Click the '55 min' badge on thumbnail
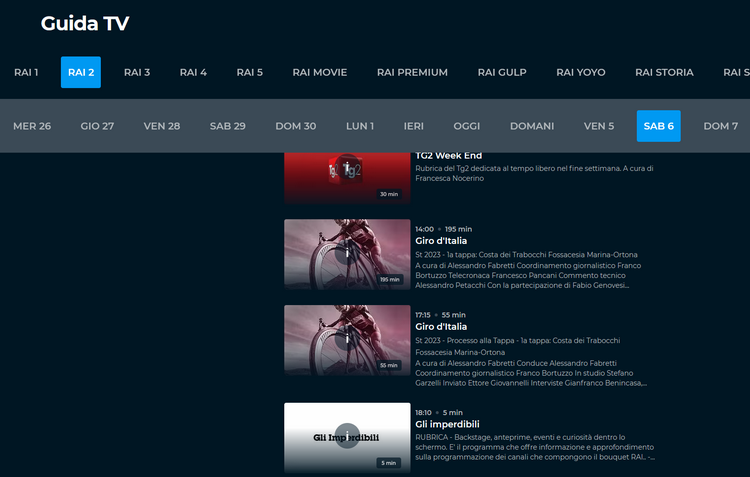750x477 pixels. [x=389, y=366]
